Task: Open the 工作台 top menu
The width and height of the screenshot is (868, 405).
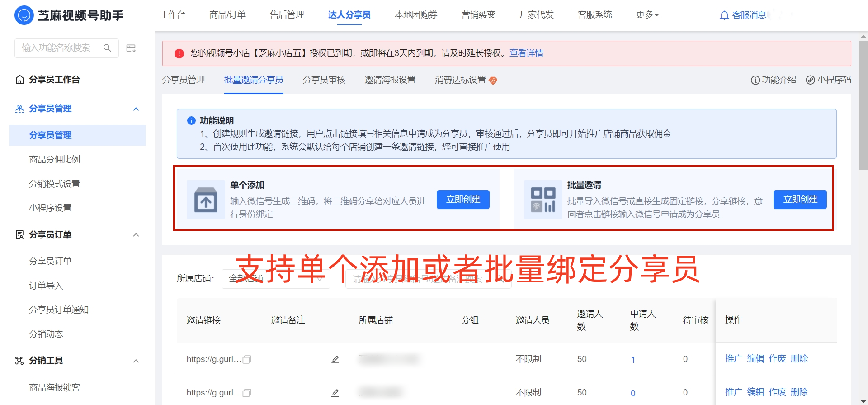Action: 173,15
